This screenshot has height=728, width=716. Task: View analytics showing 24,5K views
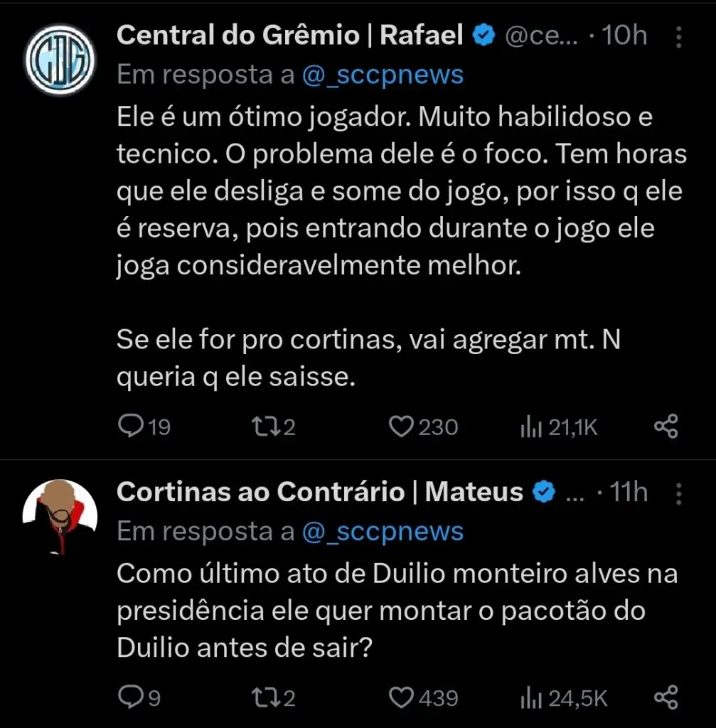[530, 698]
